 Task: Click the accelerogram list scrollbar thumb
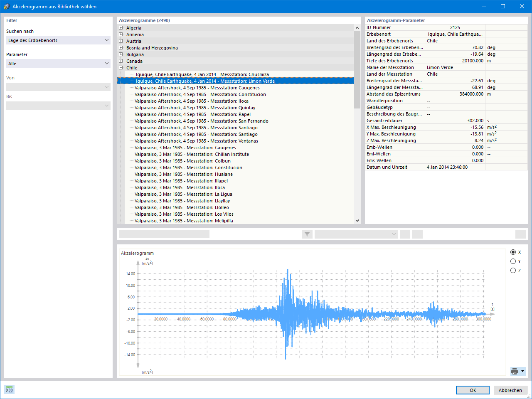click(357, 70)
